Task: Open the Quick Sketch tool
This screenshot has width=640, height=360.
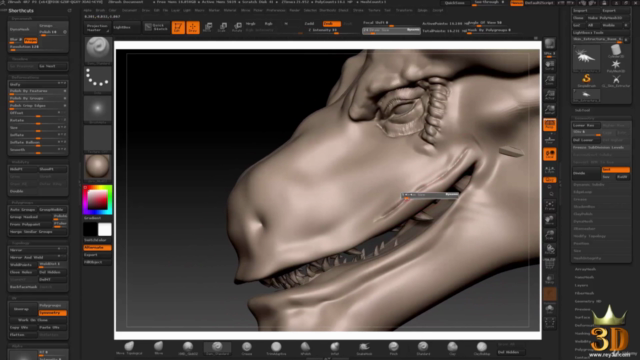Action: pos(156,27)
